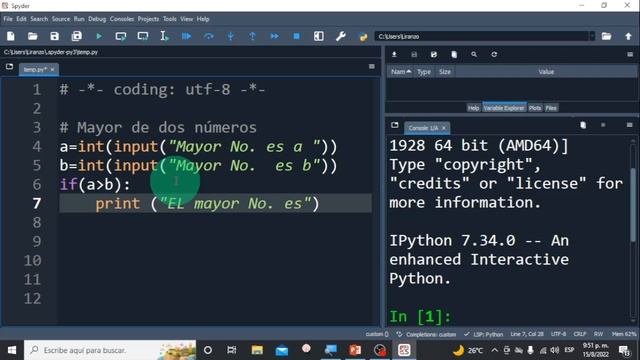This screenshot has width=640, height=360.
Task: Step out (return) debug icon
Action: (x=253, y=36)
